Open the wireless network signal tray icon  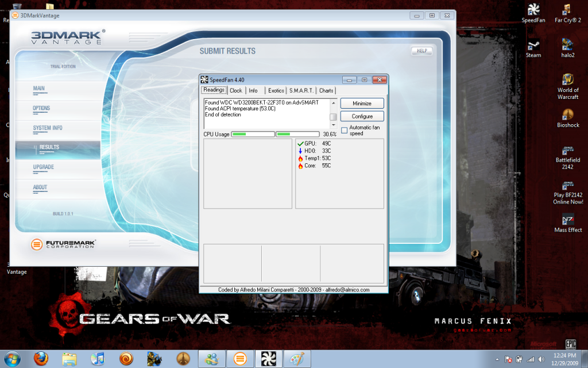(x=530, y=359)
